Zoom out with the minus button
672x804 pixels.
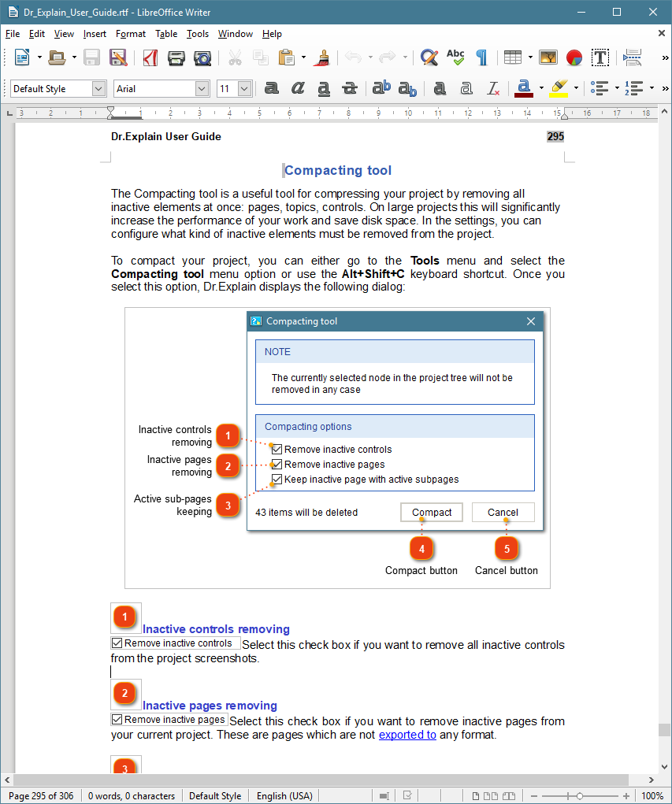(534, 796)
